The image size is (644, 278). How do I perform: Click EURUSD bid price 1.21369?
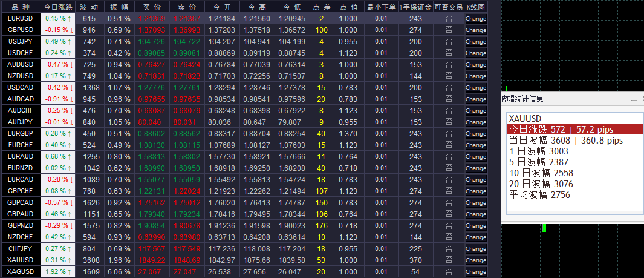coord(152,19)
